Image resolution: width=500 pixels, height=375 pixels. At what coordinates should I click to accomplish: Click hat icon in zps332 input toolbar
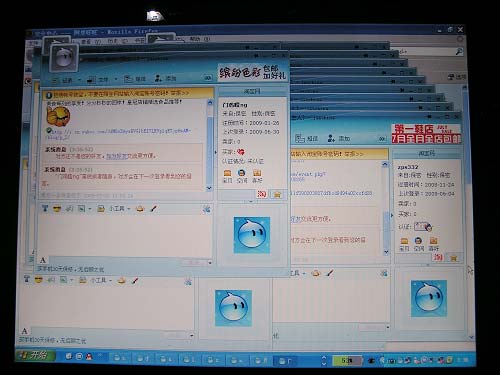click(315, 273)
